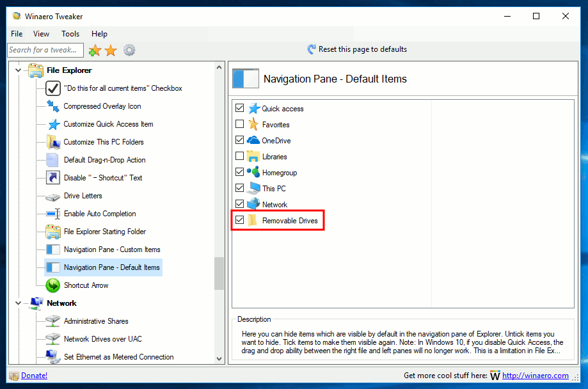The image size is (588, 389).
Task: Click the This PC monitor icon
Action: coord(253,188)
